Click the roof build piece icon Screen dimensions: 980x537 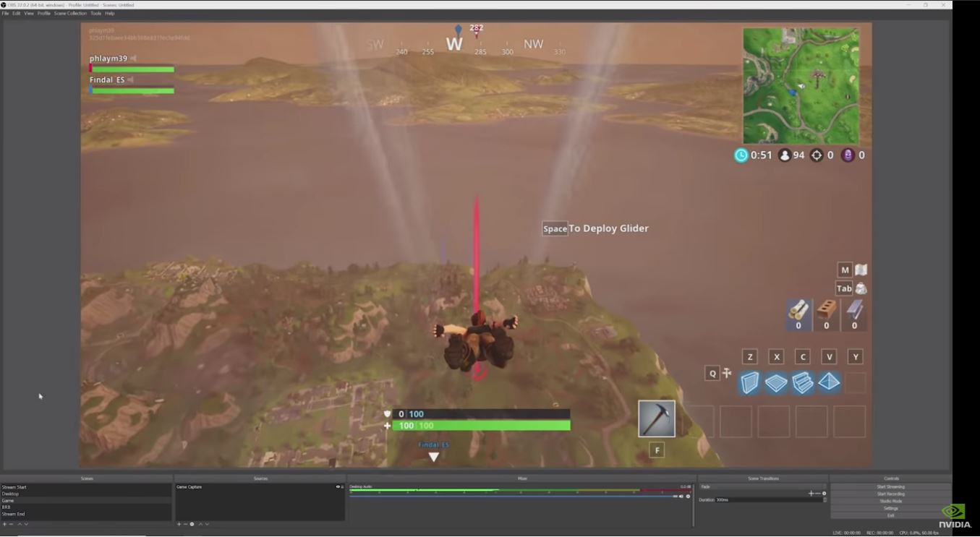[829, 382]
